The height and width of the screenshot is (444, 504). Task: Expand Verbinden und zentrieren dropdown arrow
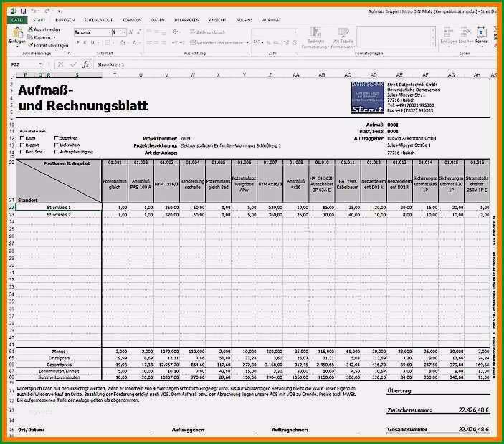tap(247, 43)
